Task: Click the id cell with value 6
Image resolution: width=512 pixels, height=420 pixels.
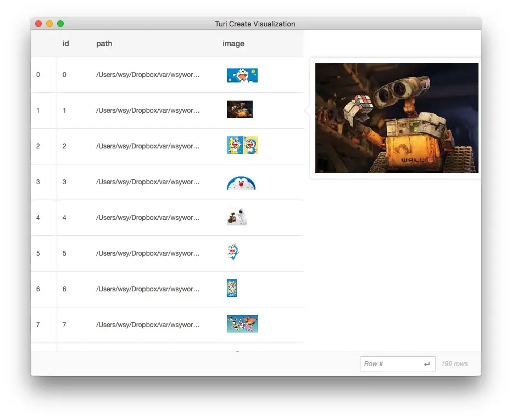Action: point(64,289)
